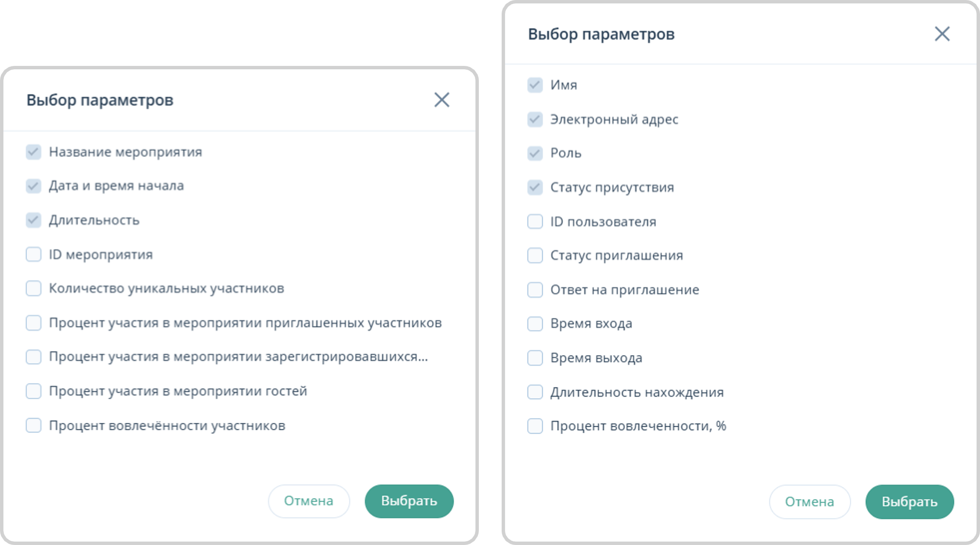
Task: Disable the "Дата и время начала" parameter
Action: [x=33, y=186]
